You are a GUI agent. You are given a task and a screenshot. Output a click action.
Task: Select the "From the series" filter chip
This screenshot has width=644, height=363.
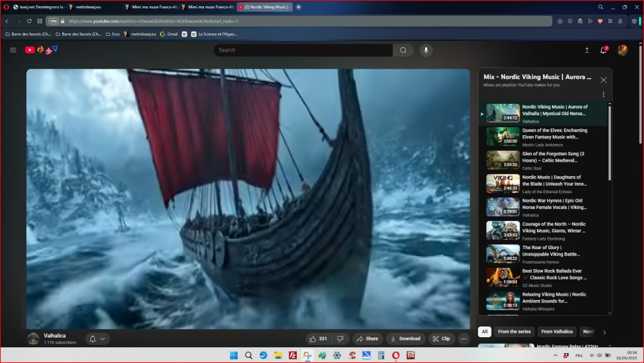click(514, 332)
